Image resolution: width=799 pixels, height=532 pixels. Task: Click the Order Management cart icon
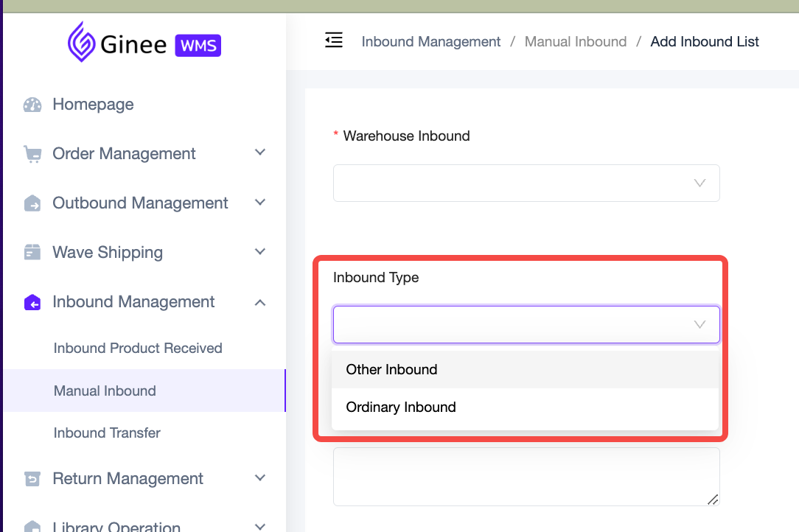coord(32,154)
